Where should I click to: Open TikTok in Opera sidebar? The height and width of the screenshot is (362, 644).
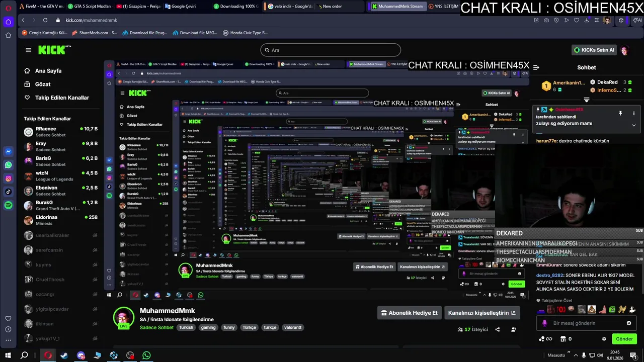click(x=9, y=192)
